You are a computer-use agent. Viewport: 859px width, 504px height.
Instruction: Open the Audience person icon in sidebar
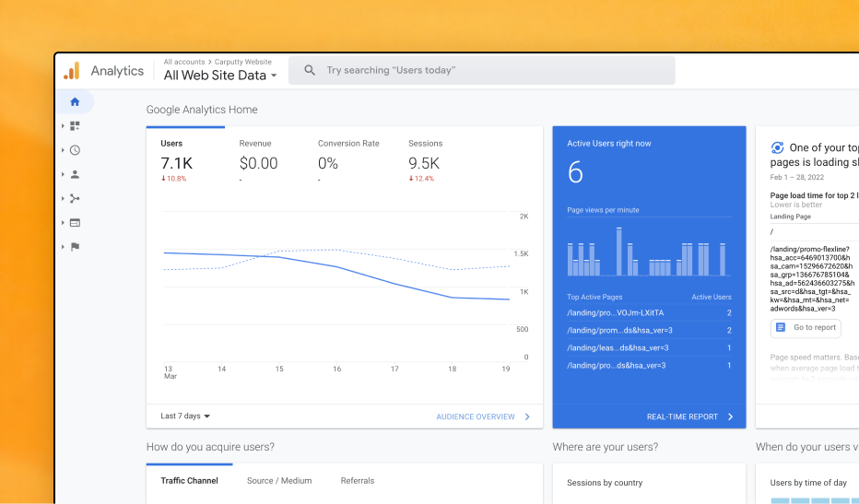[x=75, y=174]
